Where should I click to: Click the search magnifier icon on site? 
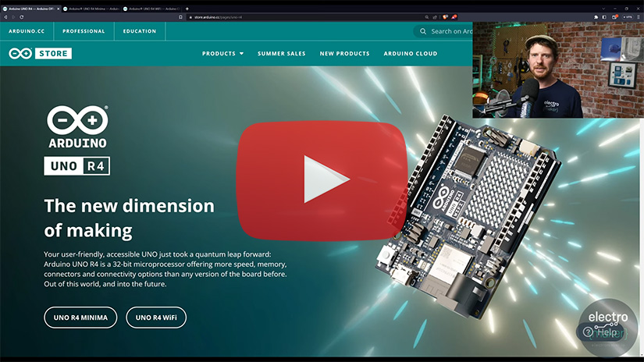[x=422, y=31]
